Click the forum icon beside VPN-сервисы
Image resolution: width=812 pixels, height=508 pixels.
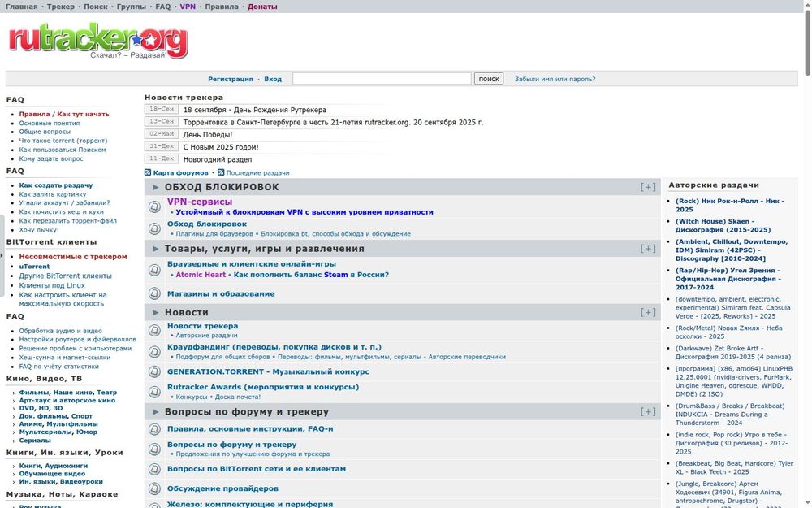click(154, 206)
